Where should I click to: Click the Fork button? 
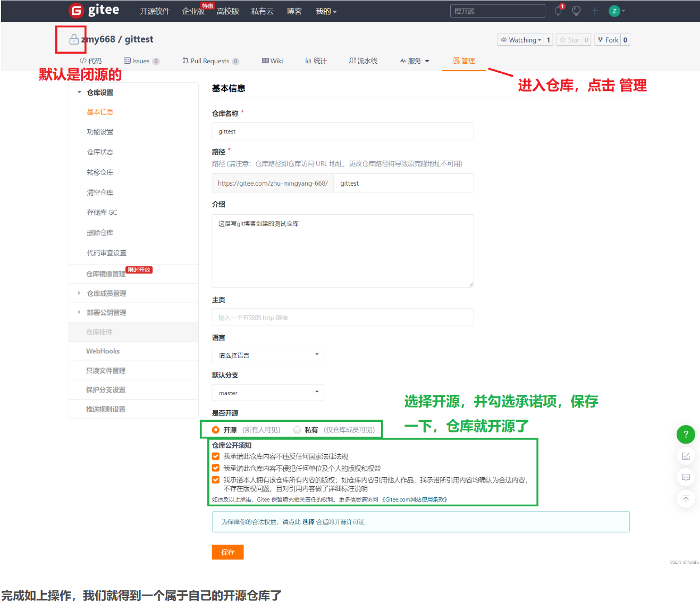[x=608, y=40]
